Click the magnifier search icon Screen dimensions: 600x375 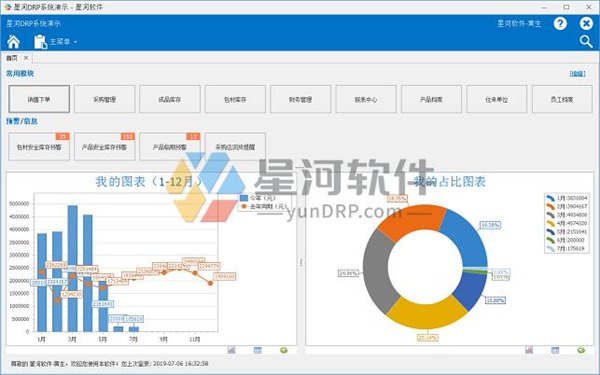coord(586,41)
